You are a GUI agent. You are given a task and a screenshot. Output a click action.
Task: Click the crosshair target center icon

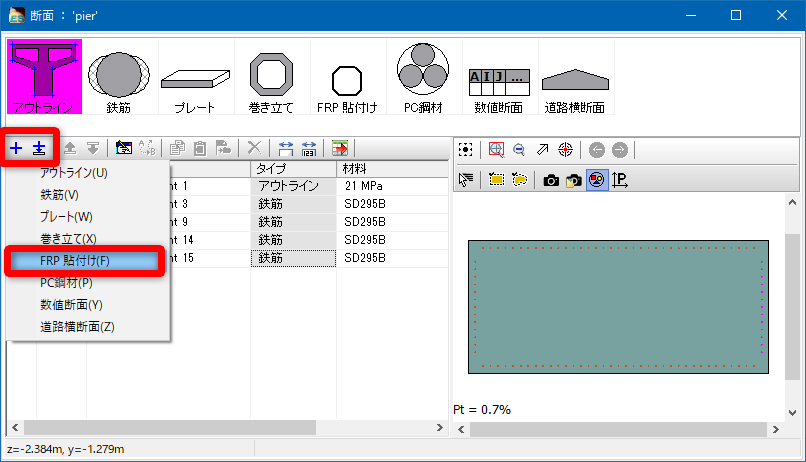click(x=565, y=150)
